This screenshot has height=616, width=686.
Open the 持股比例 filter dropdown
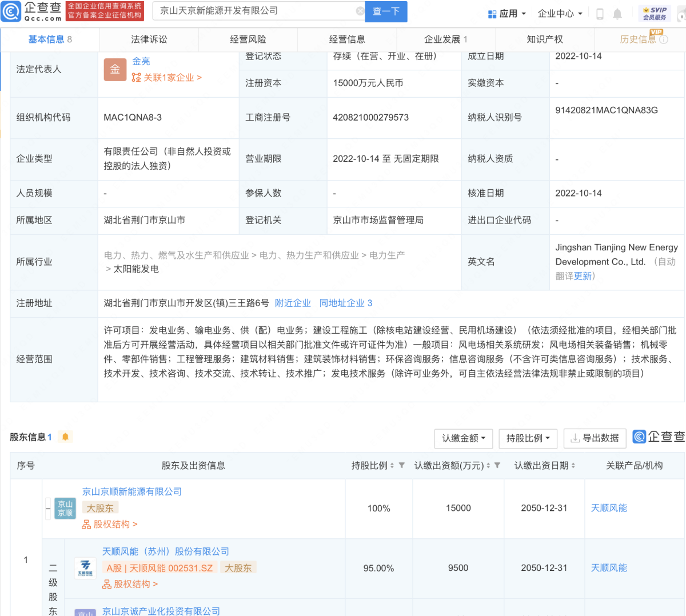tap(528, 438)
